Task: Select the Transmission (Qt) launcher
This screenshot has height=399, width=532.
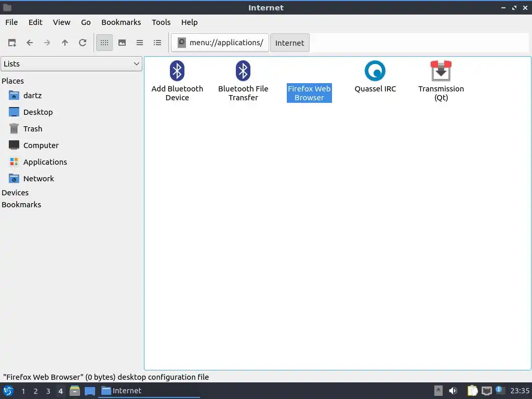Action: (x=441, y=81)
